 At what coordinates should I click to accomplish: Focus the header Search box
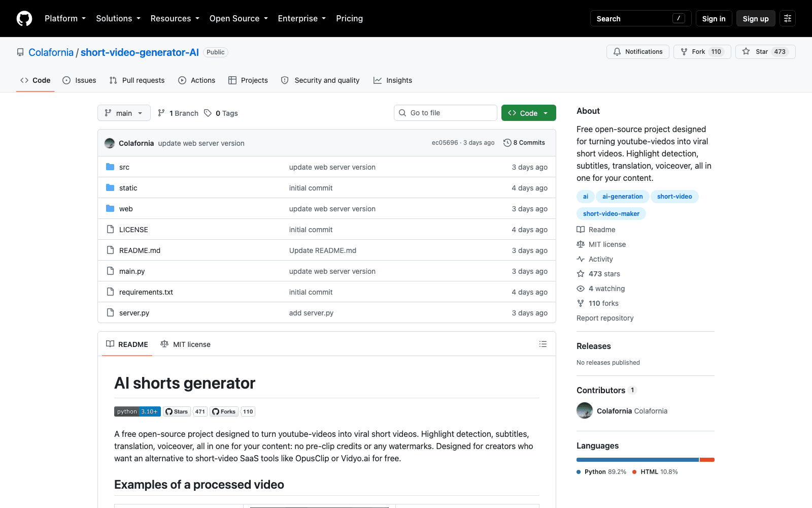[x=640, y=18]
